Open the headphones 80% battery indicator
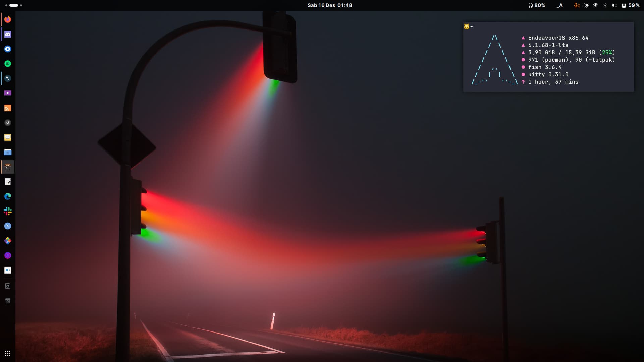Screen dimensions: 644x362 click(536, 5)
